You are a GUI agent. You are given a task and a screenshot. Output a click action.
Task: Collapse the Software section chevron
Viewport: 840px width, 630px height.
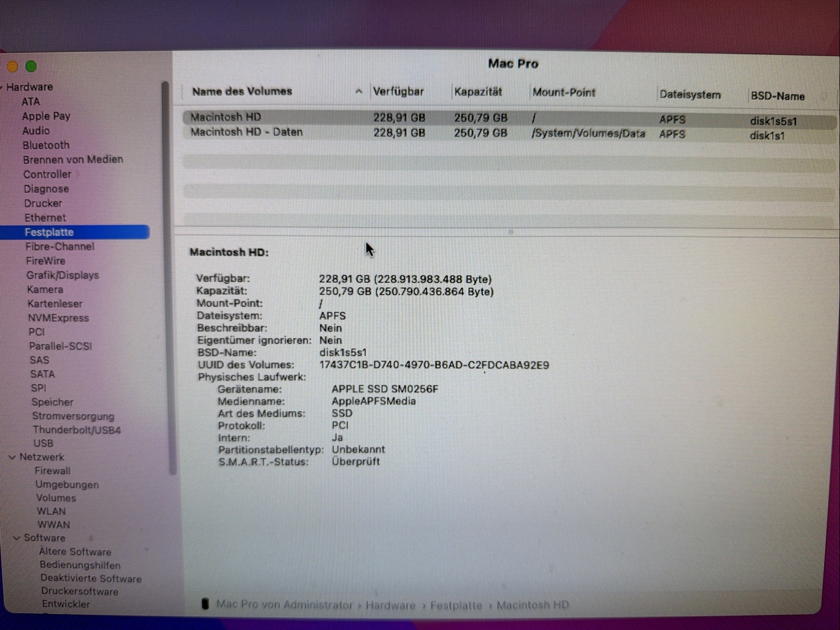click(16, 538)
